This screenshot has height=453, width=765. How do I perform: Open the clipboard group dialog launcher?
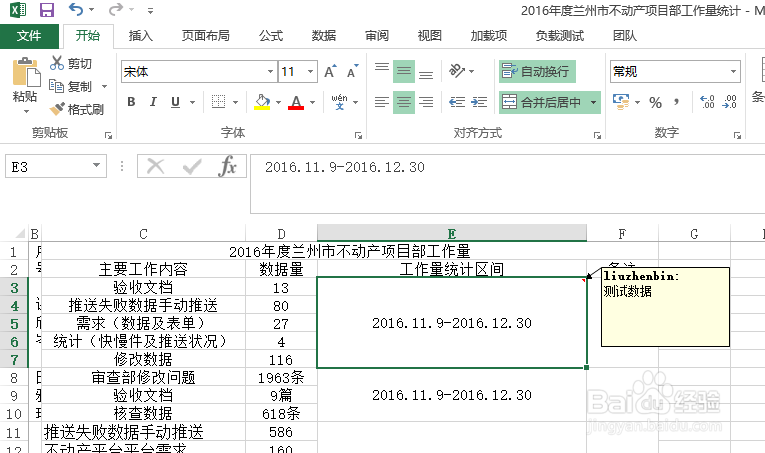tap(108, 136)
